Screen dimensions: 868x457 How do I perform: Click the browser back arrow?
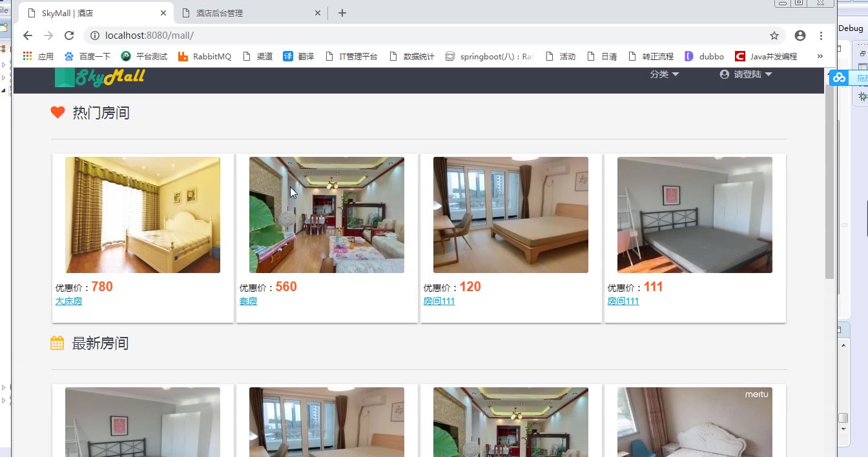click(x=27, y=36)
